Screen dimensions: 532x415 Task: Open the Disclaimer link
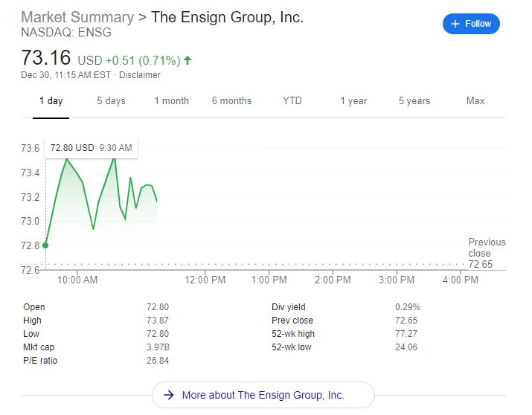click(141, 75)
